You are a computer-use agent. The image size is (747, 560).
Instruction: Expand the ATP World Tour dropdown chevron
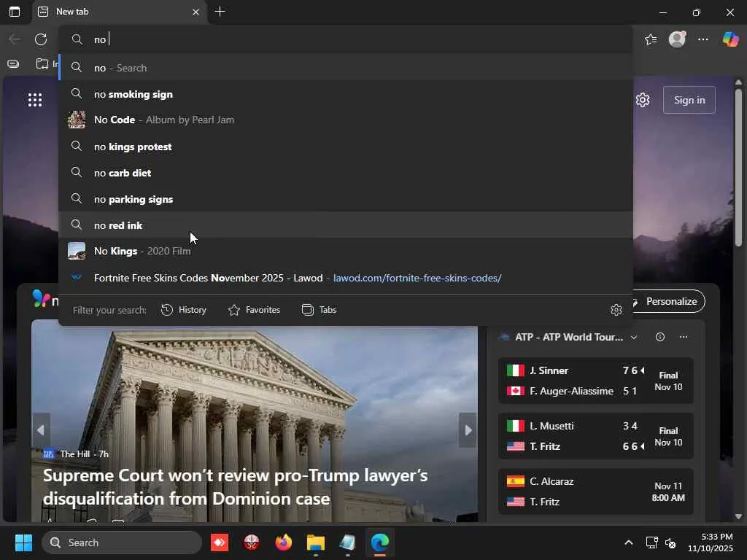634,337
